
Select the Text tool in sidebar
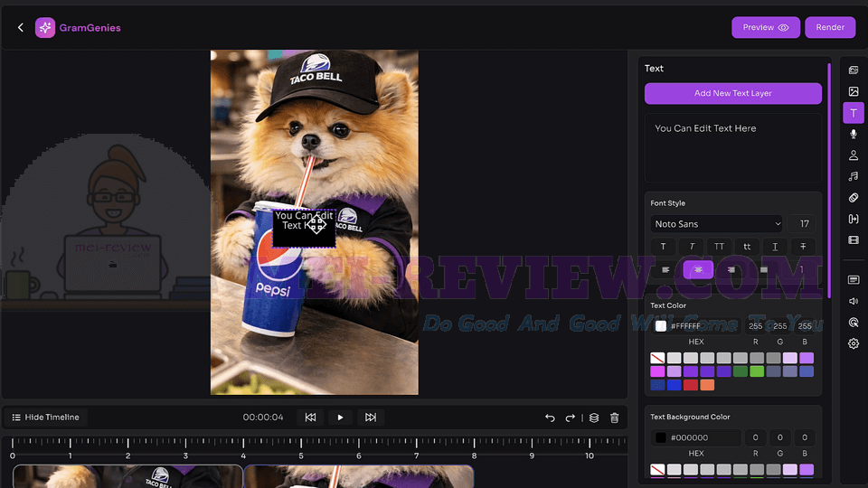(853, 113)
